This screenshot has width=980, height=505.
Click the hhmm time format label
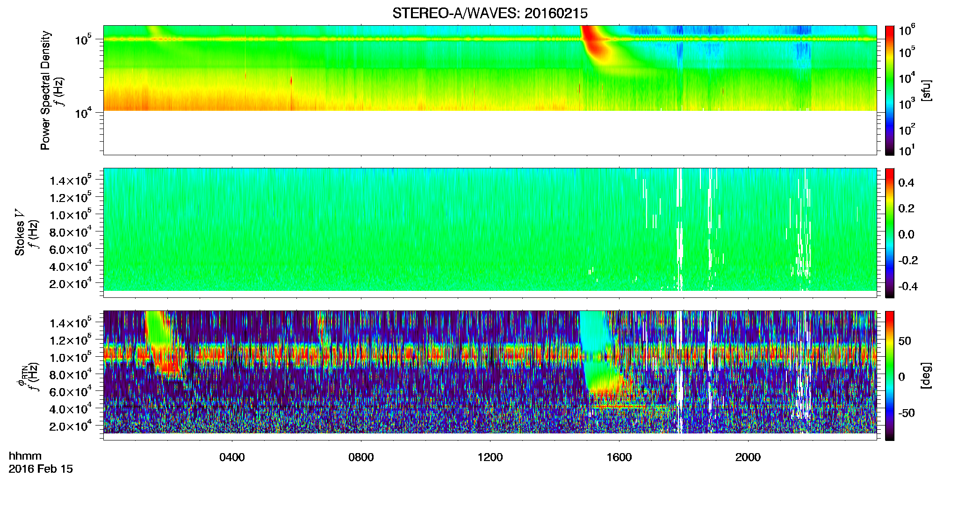[25, 456]
